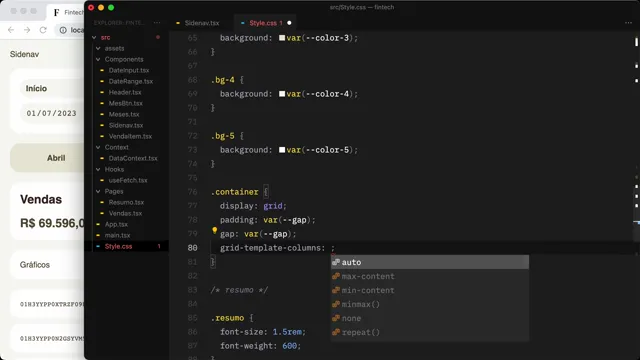Choose auto from autocomplete suggestions

[430, 262]
